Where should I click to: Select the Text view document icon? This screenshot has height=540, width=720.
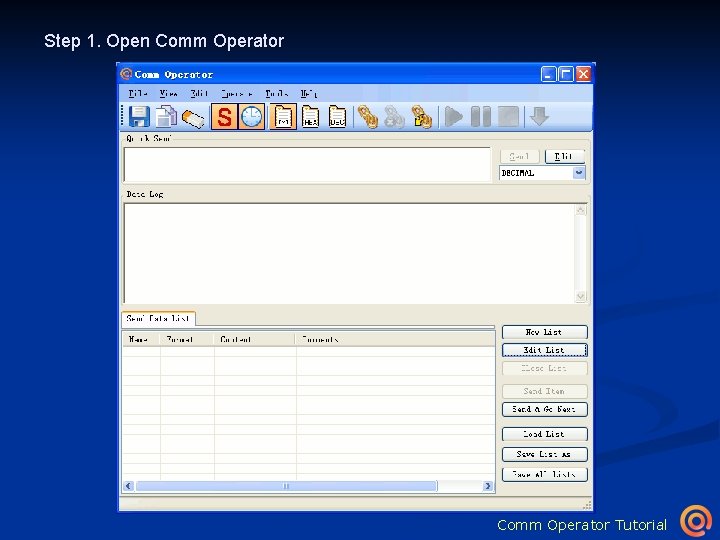[x=283, y=117]
